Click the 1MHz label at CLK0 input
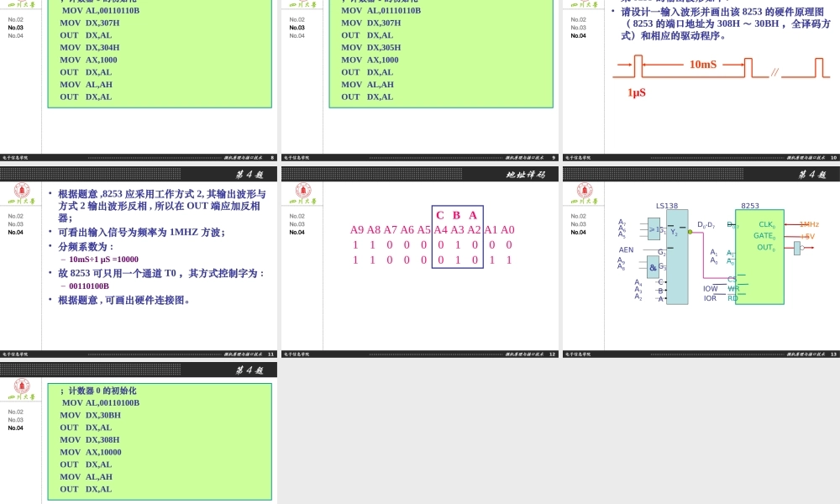 click(808, 224)
